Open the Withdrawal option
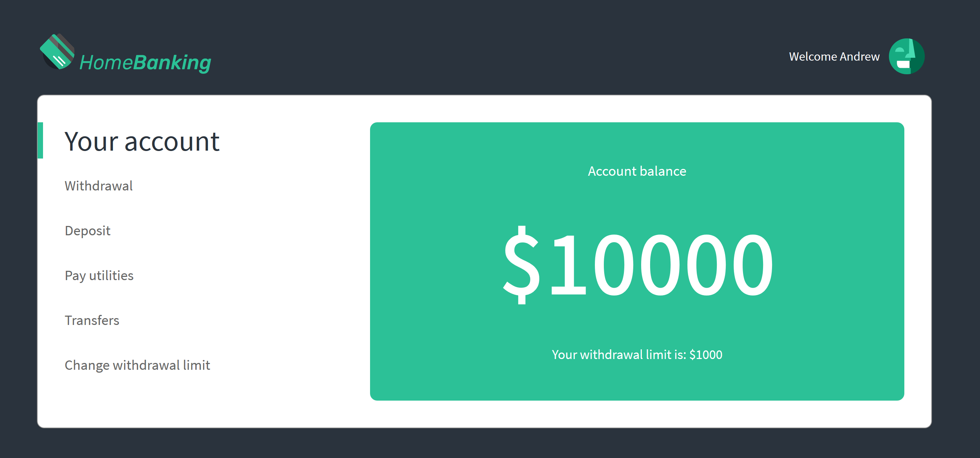980x458 pixels. pos(99,186)
